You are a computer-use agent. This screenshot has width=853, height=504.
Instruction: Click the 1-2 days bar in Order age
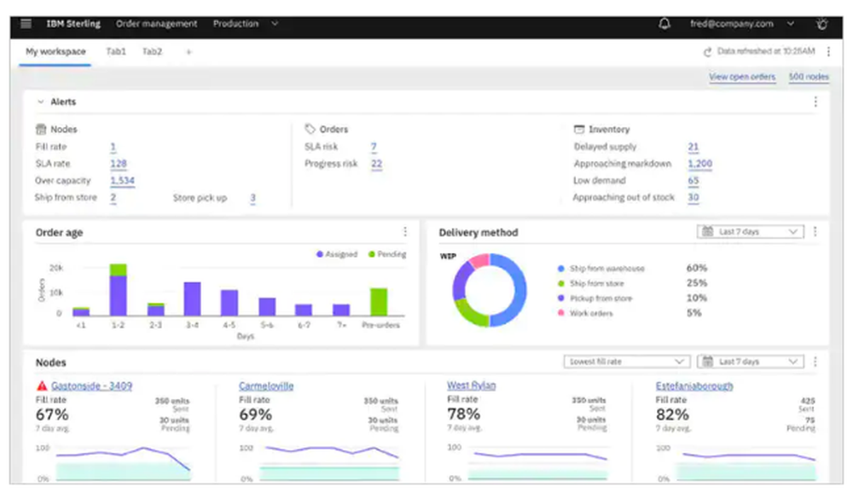click(118, 290)
